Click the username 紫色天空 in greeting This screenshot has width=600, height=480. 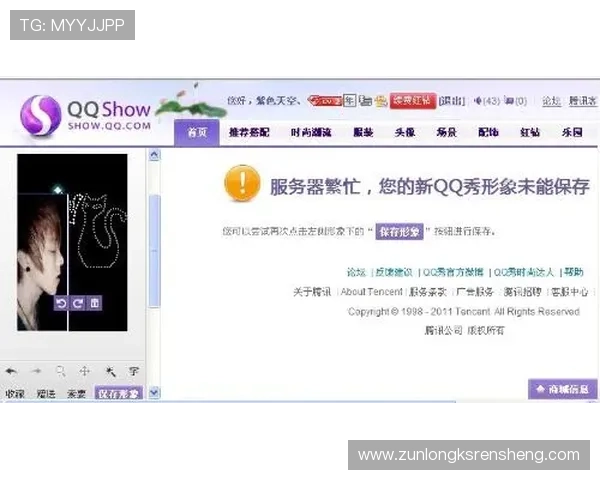tap(276, 101)
